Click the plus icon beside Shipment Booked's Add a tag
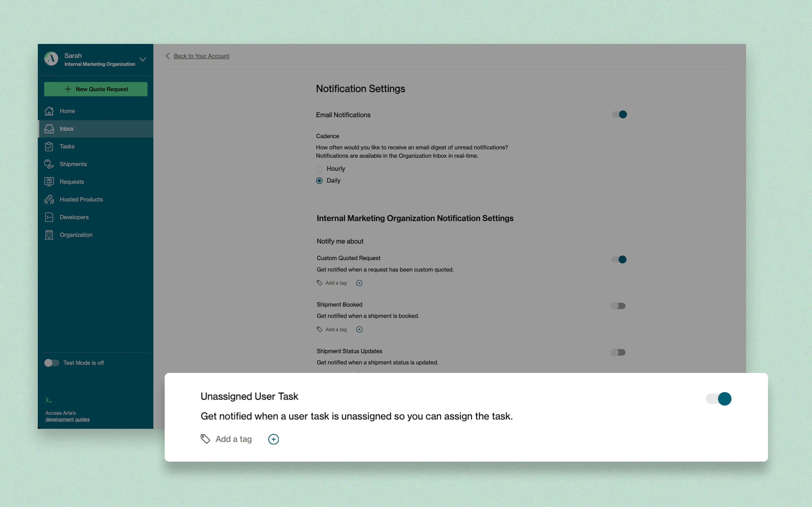Image resolution: width=812 pixels, height=507 pixels. (x=359, y=329)
